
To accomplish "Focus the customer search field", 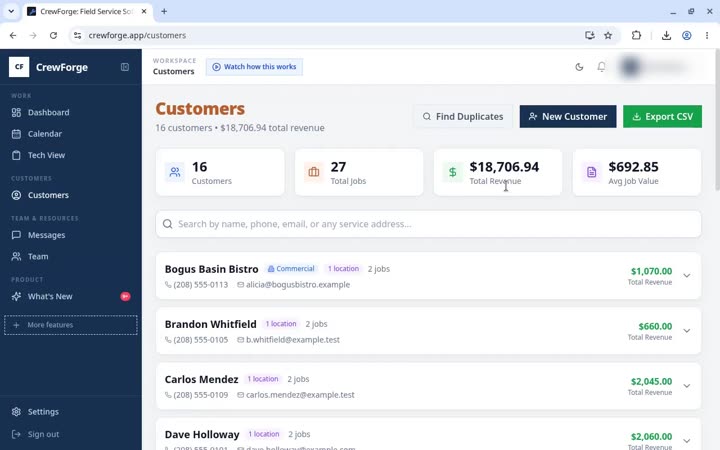I will pyautogui.click(x=428, y=224).
